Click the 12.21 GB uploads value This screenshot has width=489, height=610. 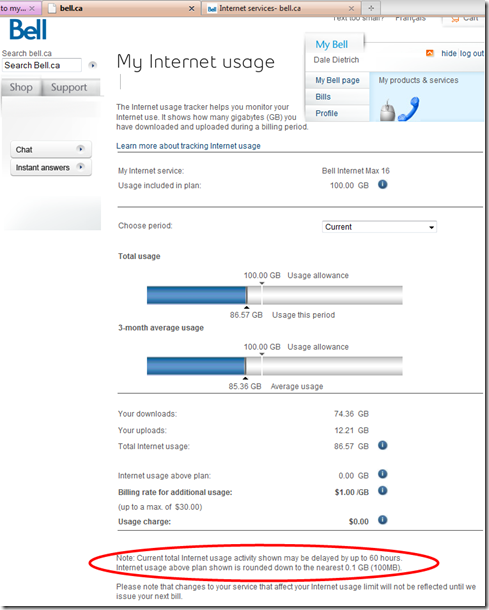(351, 430)
